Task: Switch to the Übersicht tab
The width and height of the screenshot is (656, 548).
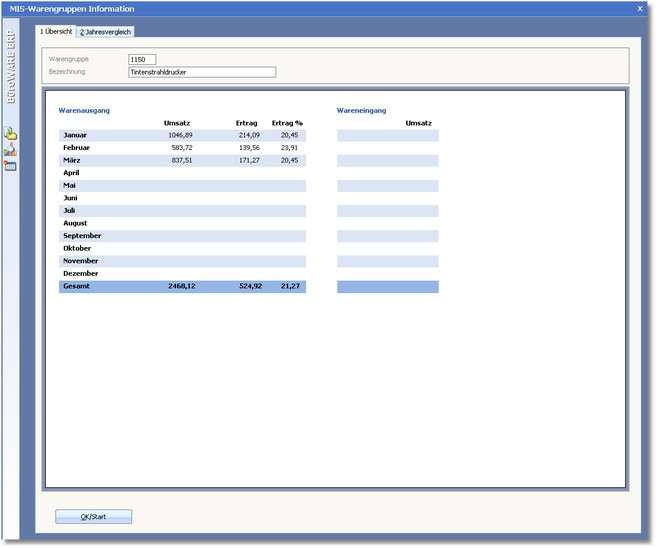Action: [56, 32]
